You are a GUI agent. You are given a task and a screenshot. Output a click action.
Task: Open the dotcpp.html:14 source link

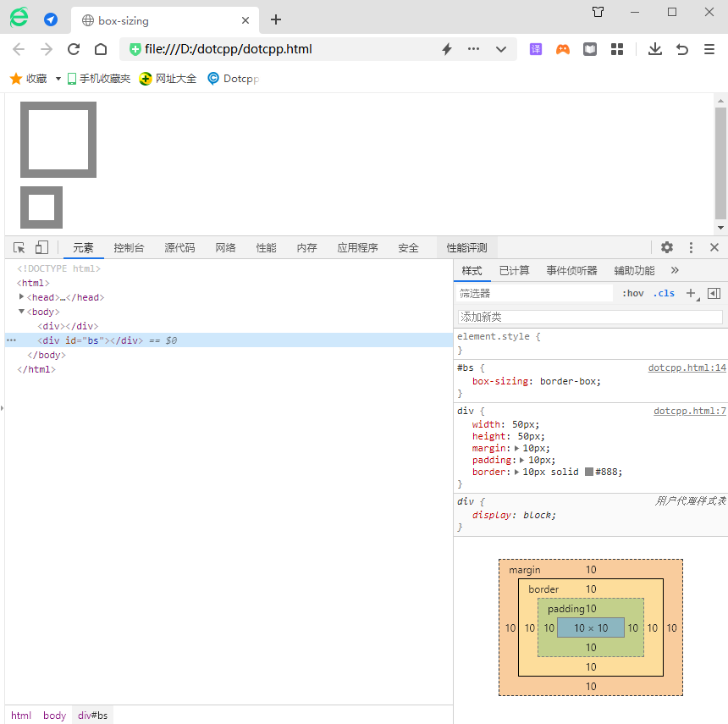click(x=687, y=368)
